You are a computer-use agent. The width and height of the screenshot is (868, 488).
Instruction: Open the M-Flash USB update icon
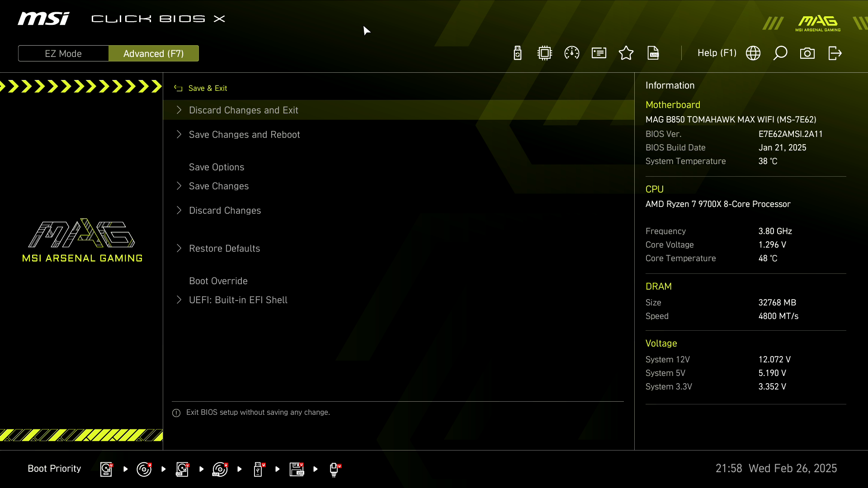[x=518, y=53]
